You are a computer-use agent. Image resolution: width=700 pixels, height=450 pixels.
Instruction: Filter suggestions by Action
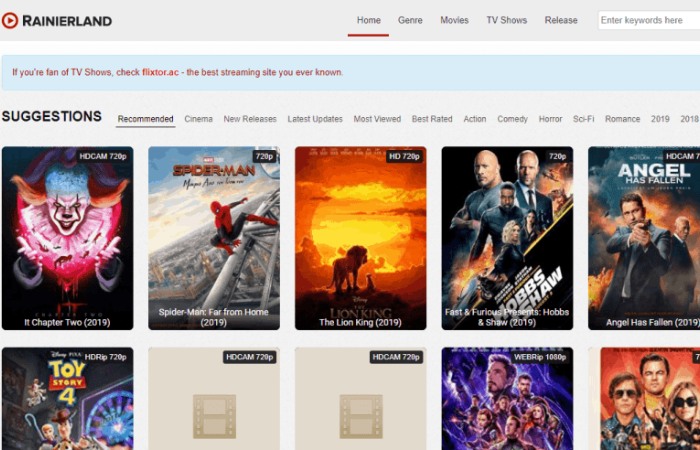pos(475,119)
